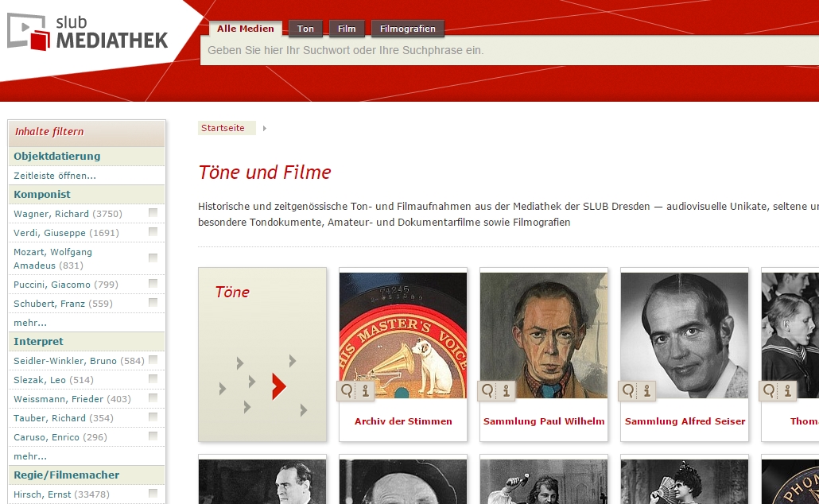The image size is (819, 504).
Task: Open magnifier icon on Archiv der Stimmen card
Action: coord(347,390)
